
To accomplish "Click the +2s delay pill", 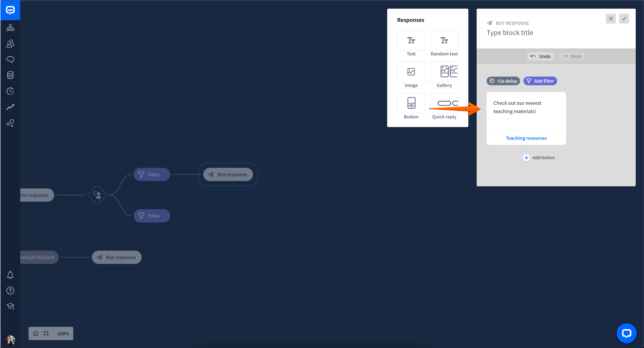I will pos(503,81).
